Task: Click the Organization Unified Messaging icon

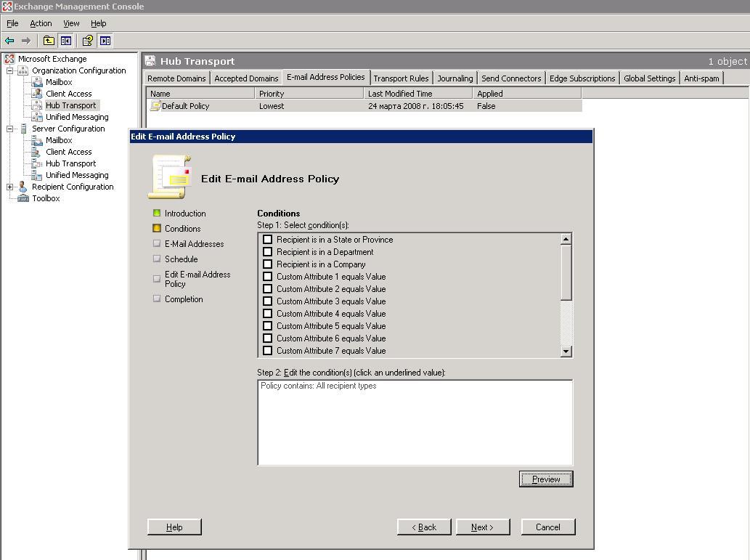Action: point(37,117)
